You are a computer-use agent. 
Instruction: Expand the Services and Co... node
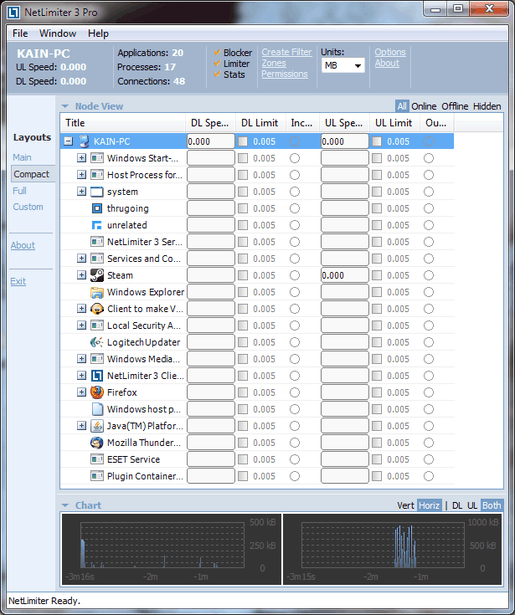click(x=81, y=258)
